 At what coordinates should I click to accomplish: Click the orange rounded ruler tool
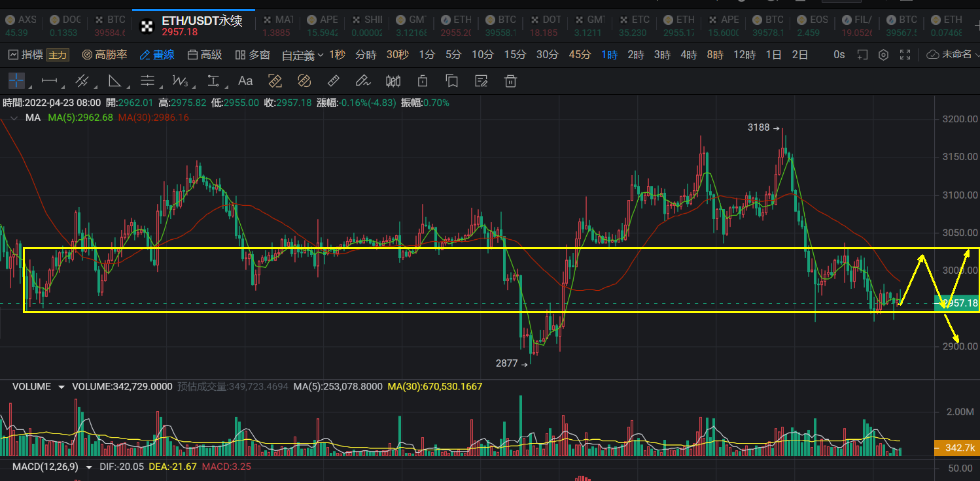click(x=304, y=81)
